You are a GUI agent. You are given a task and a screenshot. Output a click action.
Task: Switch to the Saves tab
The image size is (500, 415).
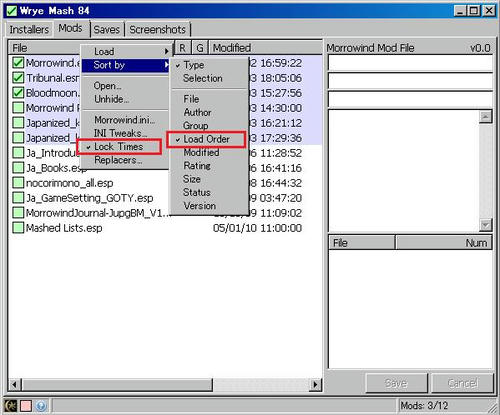click(107, 29)
